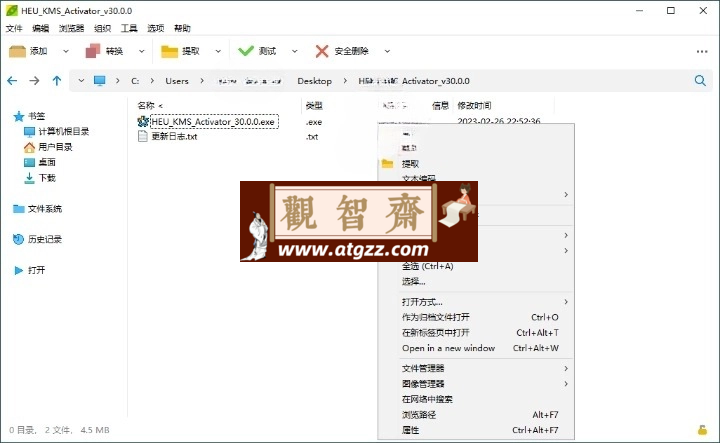This screenshot has width=720, height=443.
Task: Select 文件系统 (Filesystem) in sidebar
Action: [x=37, y=209]
